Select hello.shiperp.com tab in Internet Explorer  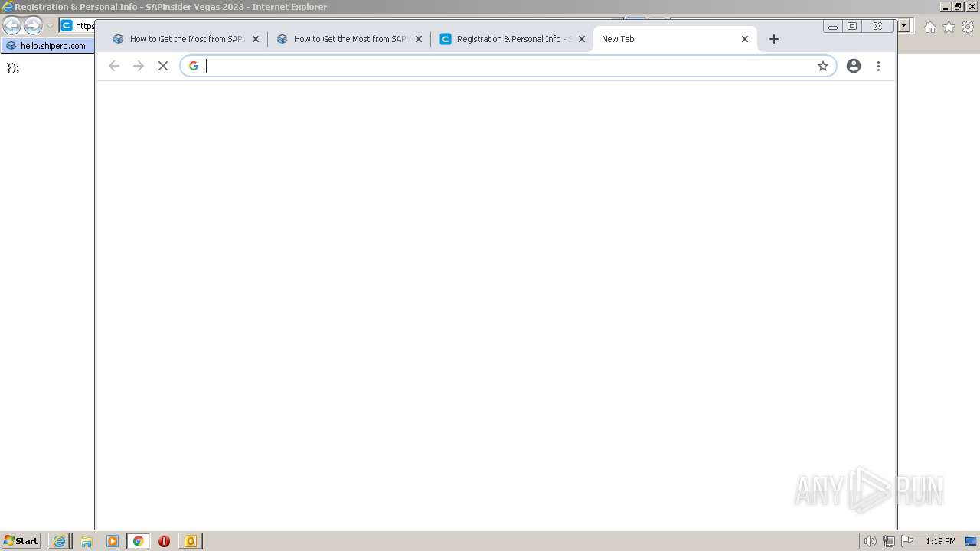coord(47,46)
